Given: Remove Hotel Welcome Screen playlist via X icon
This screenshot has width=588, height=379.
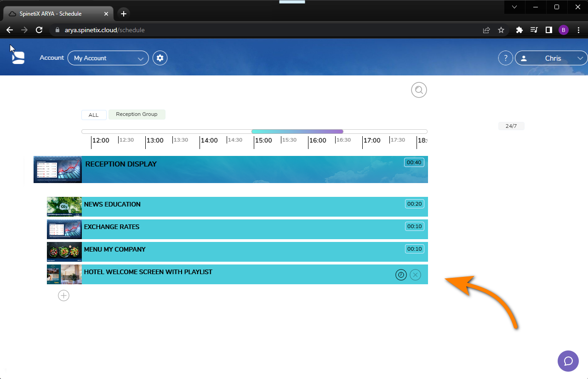Looking at the screenshot, I should tap(415, 275).
